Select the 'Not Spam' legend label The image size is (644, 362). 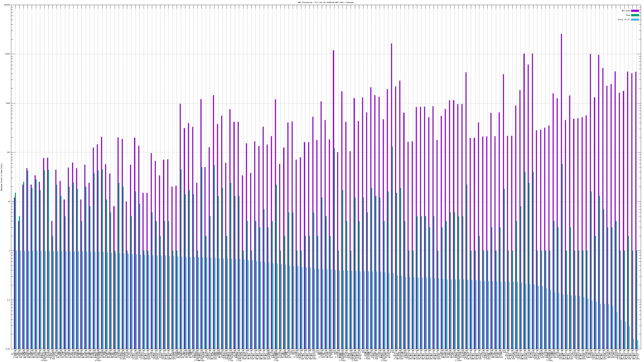[626, 11]
